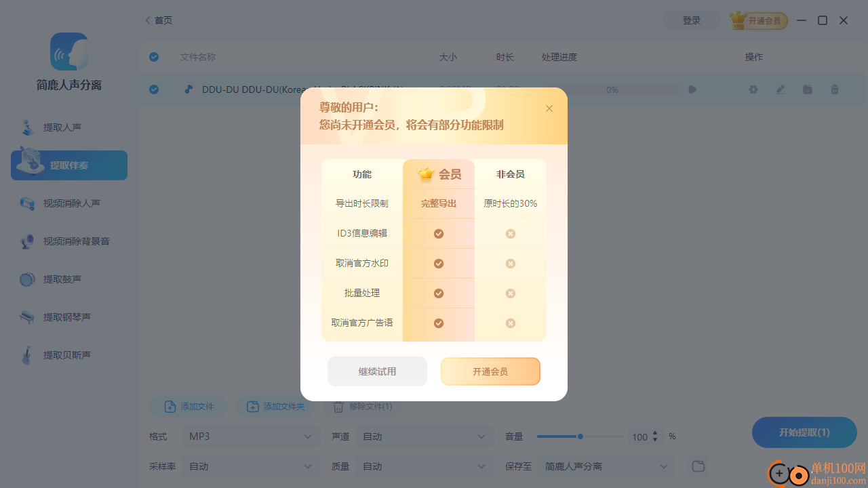Open the 格式 MP3 dropdown
This screenshot has width=868, height=488.
coord(250,436)
